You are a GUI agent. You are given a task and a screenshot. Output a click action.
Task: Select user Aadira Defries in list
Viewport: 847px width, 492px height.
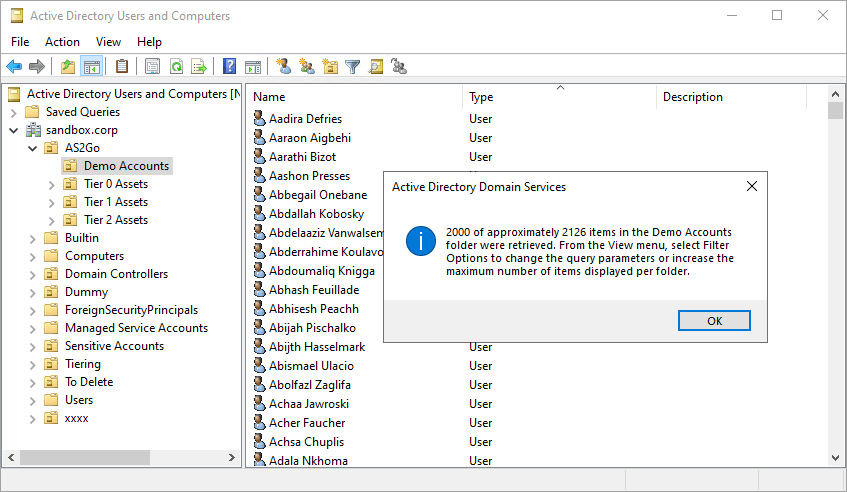[x=305, y=119]
